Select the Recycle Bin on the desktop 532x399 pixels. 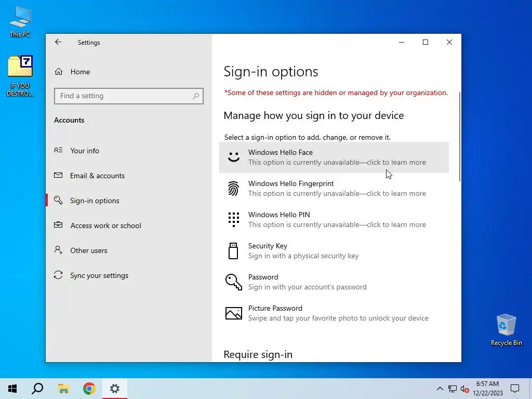[x=506, y=330]
